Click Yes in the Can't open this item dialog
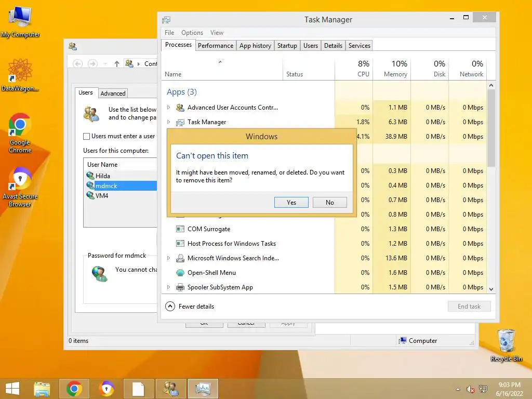Image resolution: width=532 pixels, height=399 pixels. [291, 202]
